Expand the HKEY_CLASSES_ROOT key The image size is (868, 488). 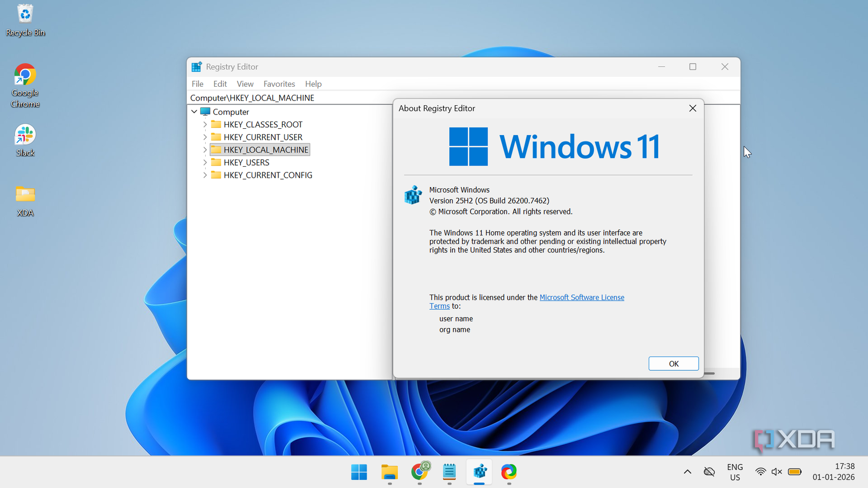(x=205, y=125)
